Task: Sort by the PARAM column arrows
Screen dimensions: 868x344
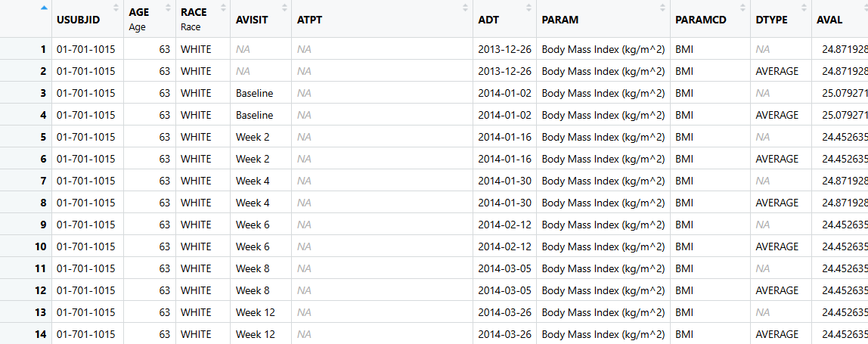Action: point(662,8)
